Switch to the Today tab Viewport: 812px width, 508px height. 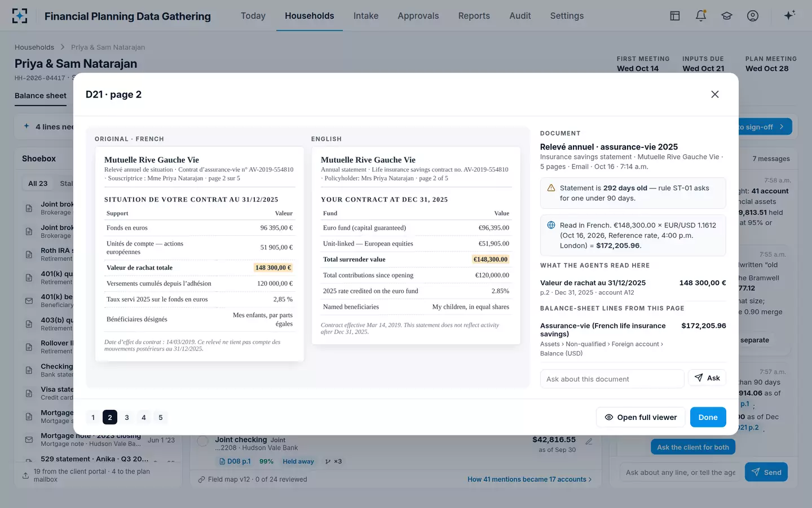pos(253,16)
